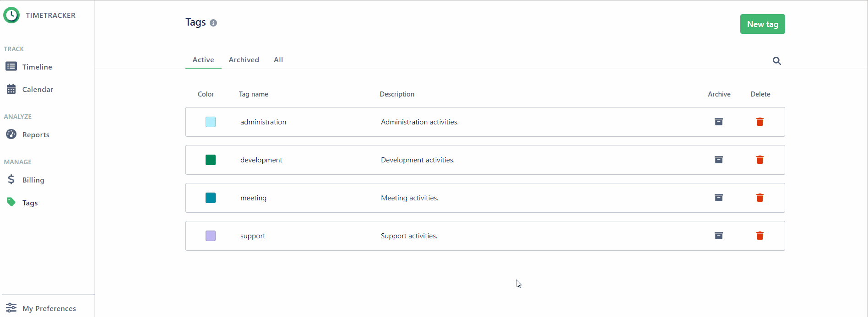Screen dimensions: 868x317
Task: Delete the meeting tag
Action: [759, 198]
